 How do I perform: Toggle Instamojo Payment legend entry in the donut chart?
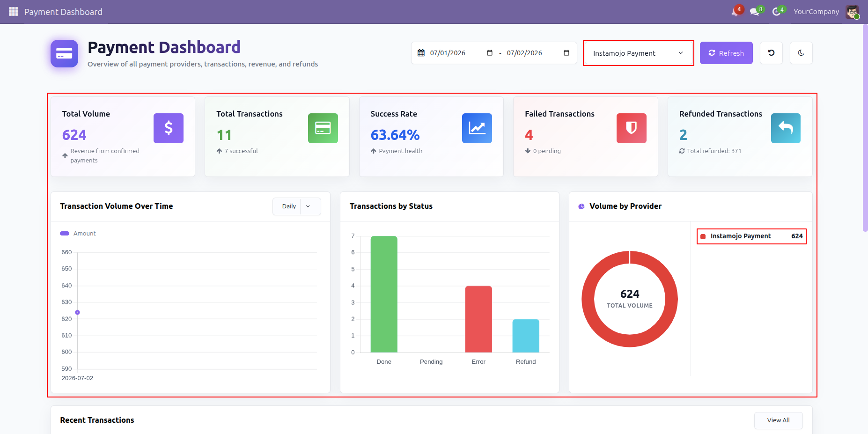point(751,236)
